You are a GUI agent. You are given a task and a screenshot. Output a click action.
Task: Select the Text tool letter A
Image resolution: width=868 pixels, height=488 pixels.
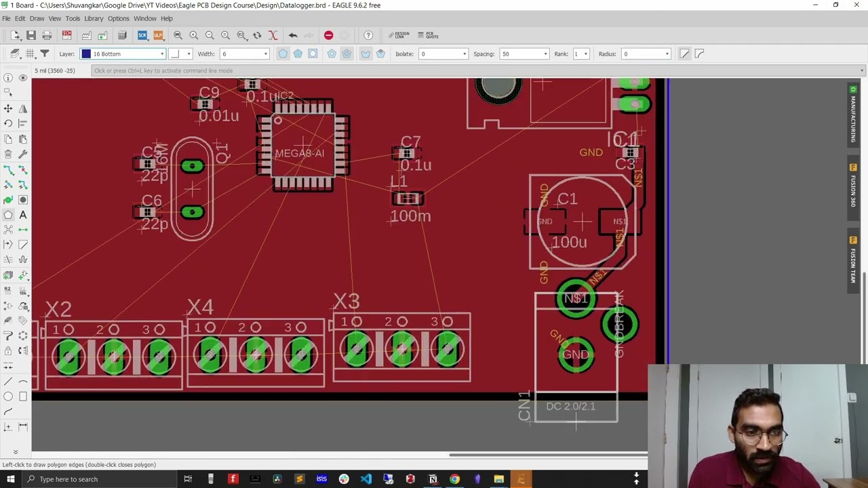[x=23, y=215]
